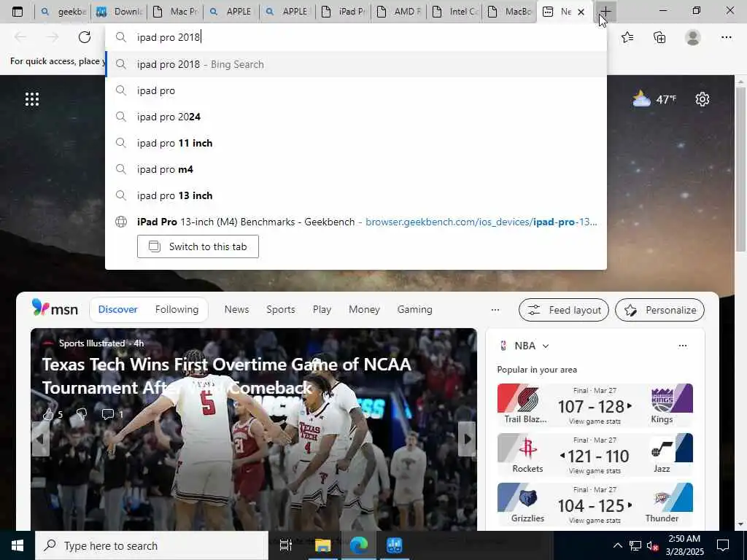Viewport: 747px width, 560px height.
Task: Open weather widget showing 47°F
Action: 654,99
